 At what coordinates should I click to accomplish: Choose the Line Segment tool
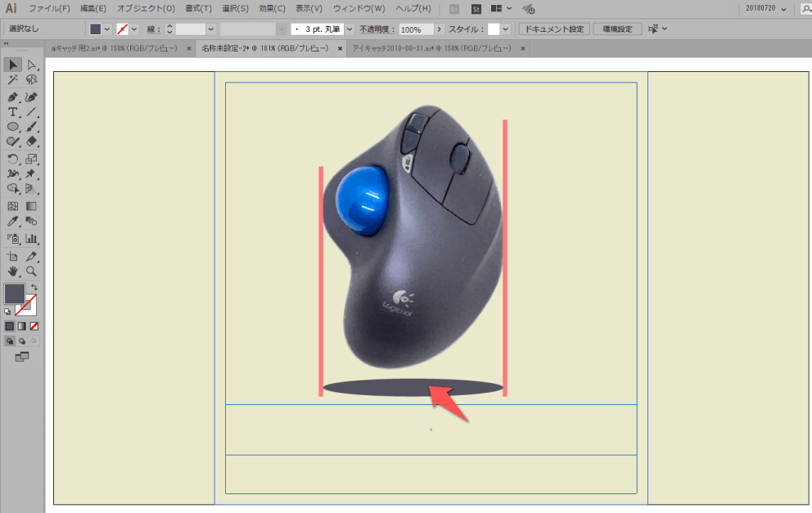32,112
